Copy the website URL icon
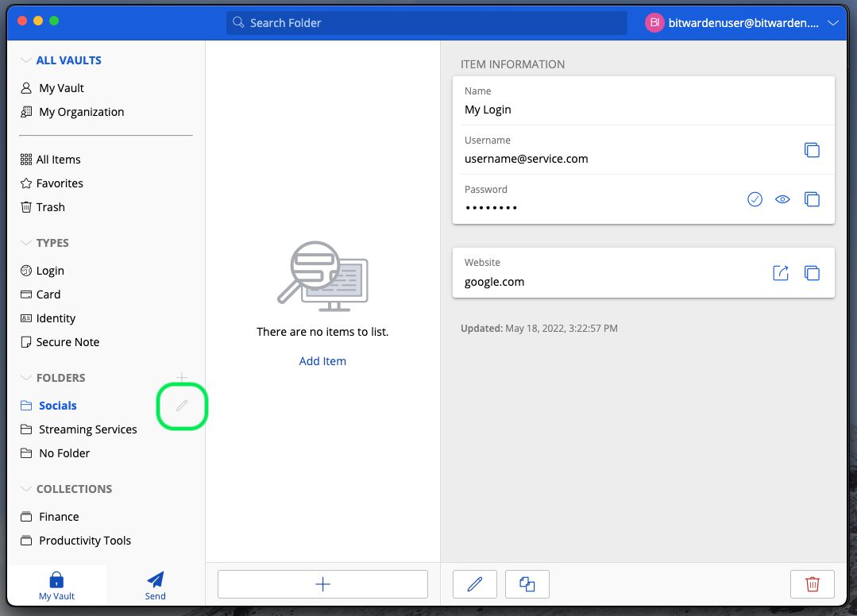Image resolution: width=857 pixels, height=616 pixels. point(812,272)
